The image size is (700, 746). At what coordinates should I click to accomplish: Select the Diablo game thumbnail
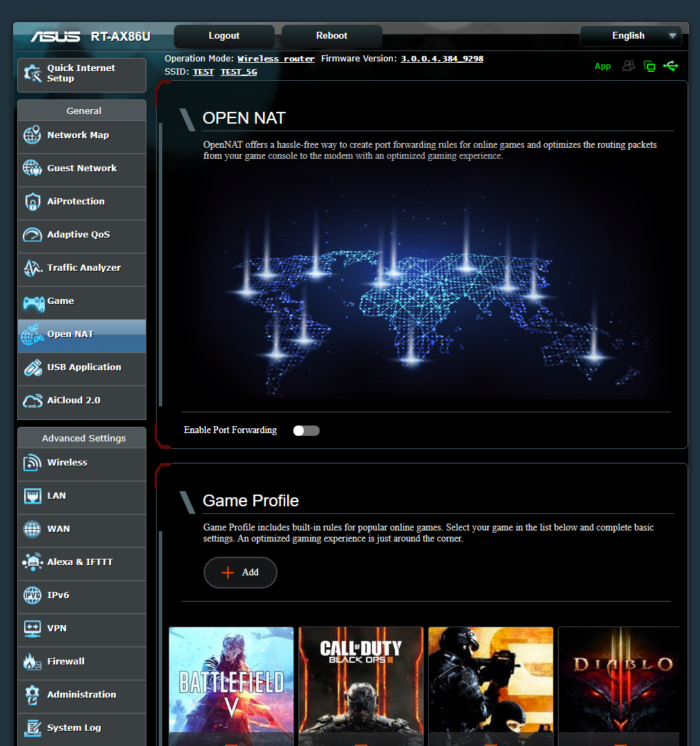(619, 685)
